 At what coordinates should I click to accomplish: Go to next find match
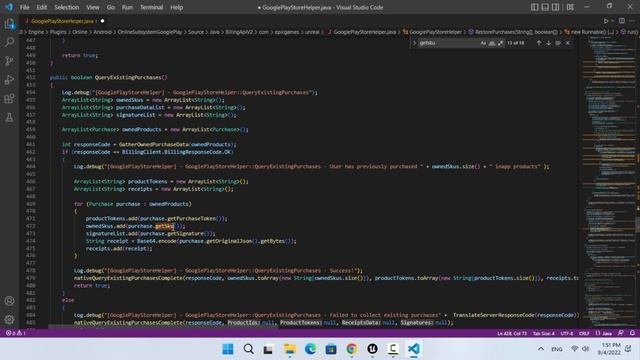coord(549,43)
